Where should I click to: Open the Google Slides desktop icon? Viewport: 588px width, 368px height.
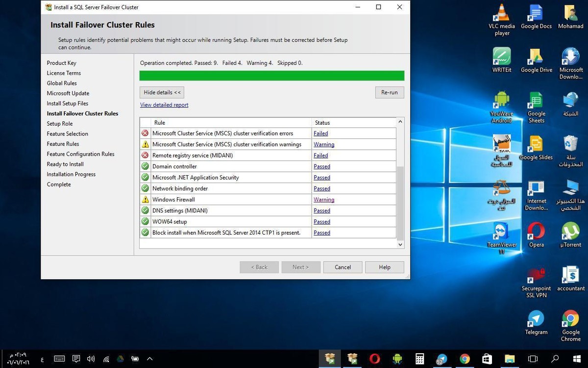click(536, 148)
